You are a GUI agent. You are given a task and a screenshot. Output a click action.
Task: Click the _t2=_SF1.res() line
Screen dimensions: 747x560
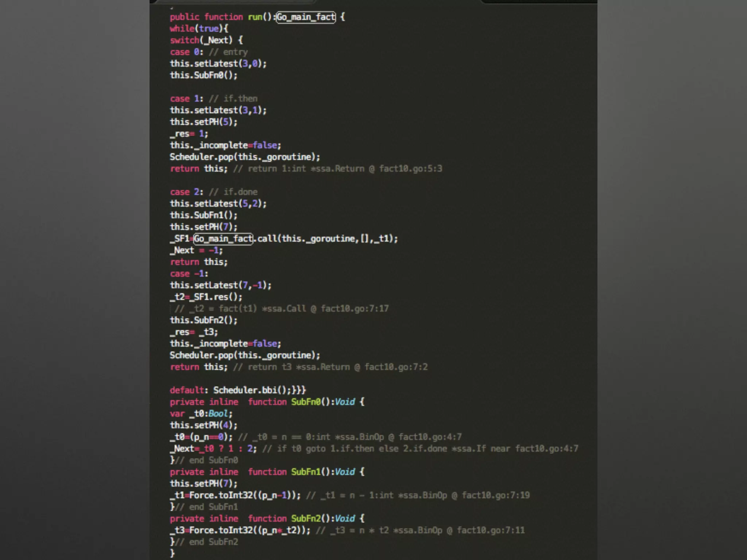[x=206, y=297]
